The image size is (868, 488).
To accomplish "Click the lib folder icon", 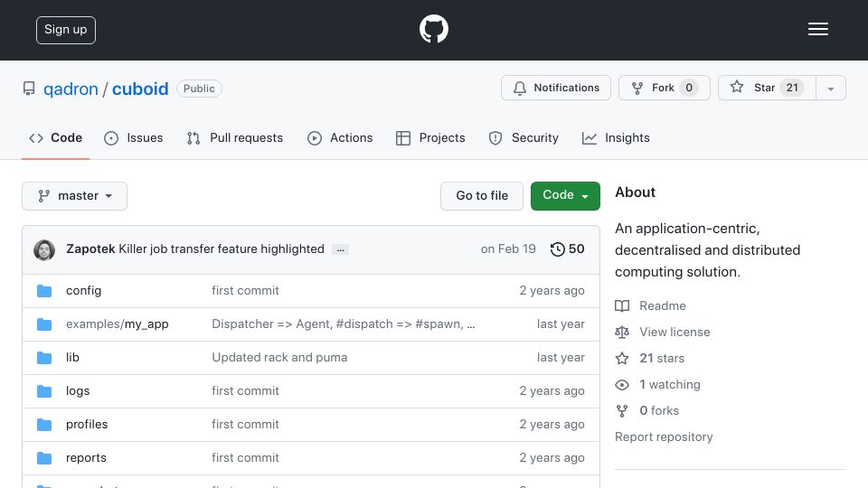I will [44, 358].
